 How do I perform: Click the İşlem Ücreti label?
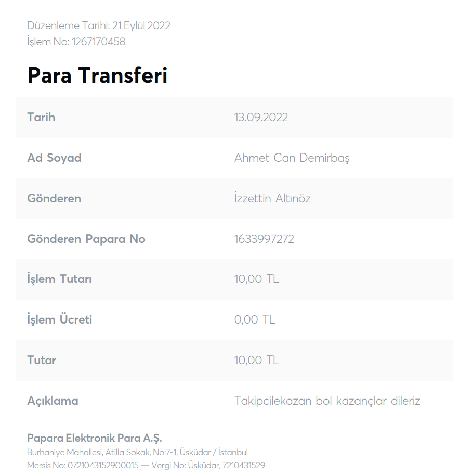[59, 319]
